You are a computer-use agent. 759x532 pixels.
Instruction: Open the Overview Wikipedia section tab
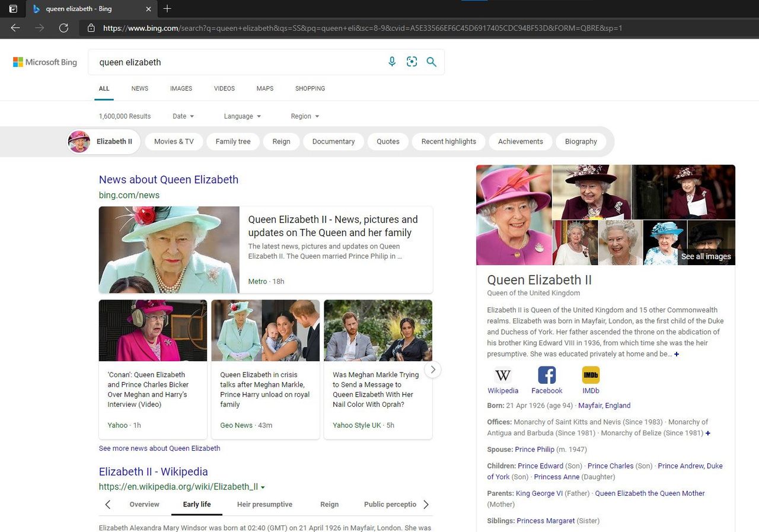pos(144,504)
